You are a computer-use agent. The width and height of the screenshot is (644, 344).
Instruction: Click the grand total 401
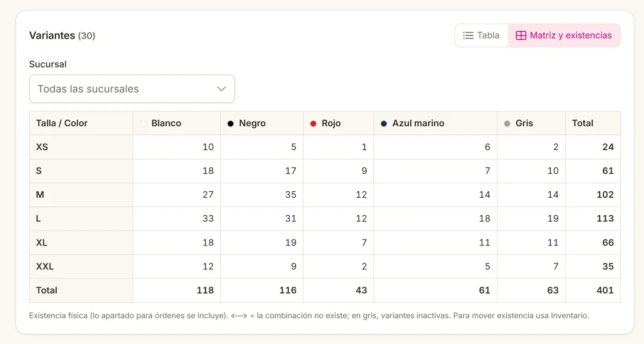click(x=592, y=290)
